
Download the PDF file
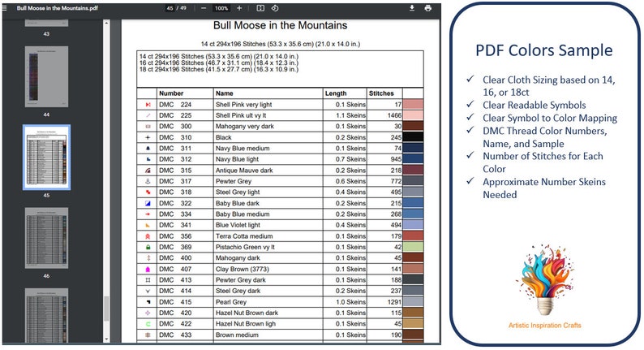pyautogui.click(x=412, y=8)
